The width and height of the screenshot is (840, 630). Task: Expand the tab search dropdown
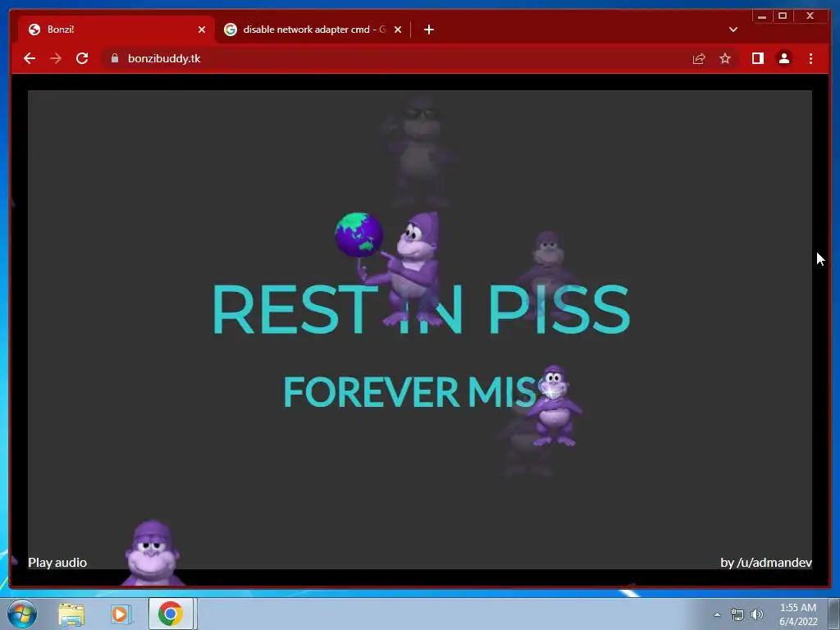733,30
